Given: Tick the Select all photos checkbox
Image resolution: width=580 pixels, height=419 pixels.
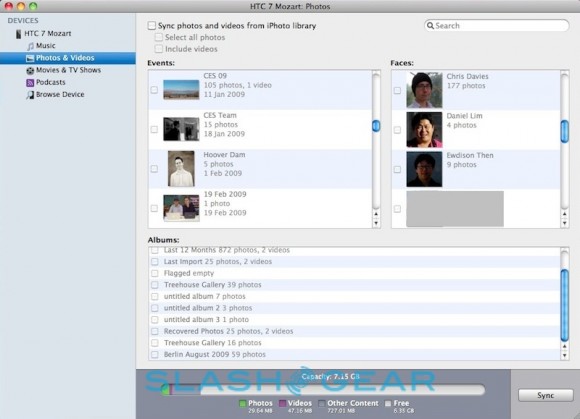Looking at the screenshot, I should point(159,37).
